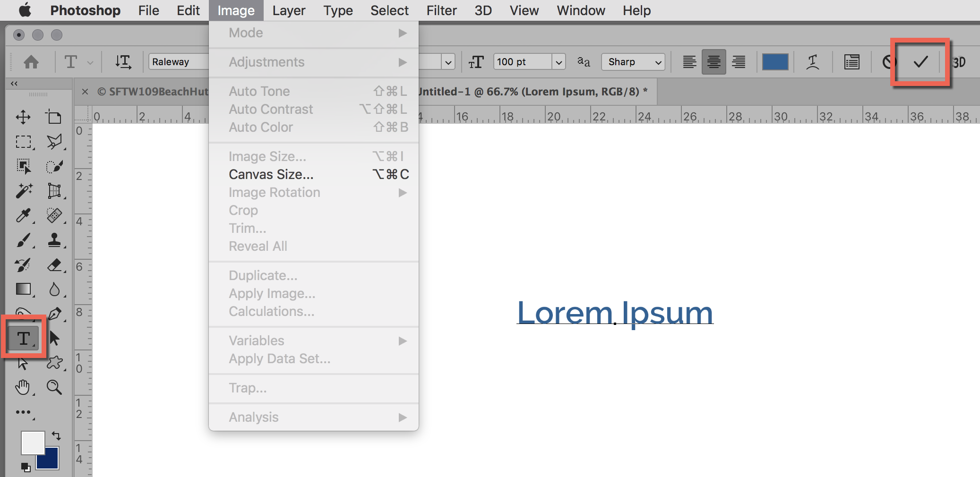Choose Canvas Size from the Image menu
The width and height of the screenshot is (980, 477).
(x=270, y=174)
